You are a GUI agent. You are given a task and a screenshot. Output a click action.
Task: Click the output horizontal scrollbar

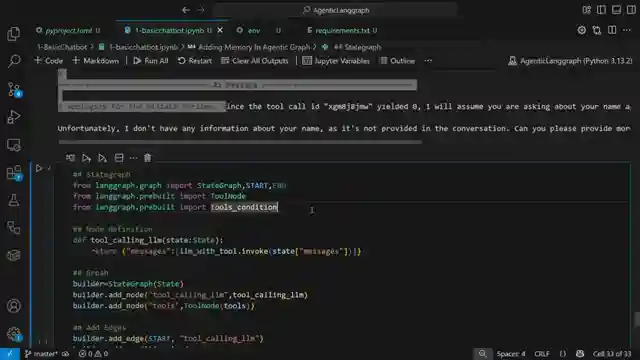pyautogui.click(x=240, y=142)
